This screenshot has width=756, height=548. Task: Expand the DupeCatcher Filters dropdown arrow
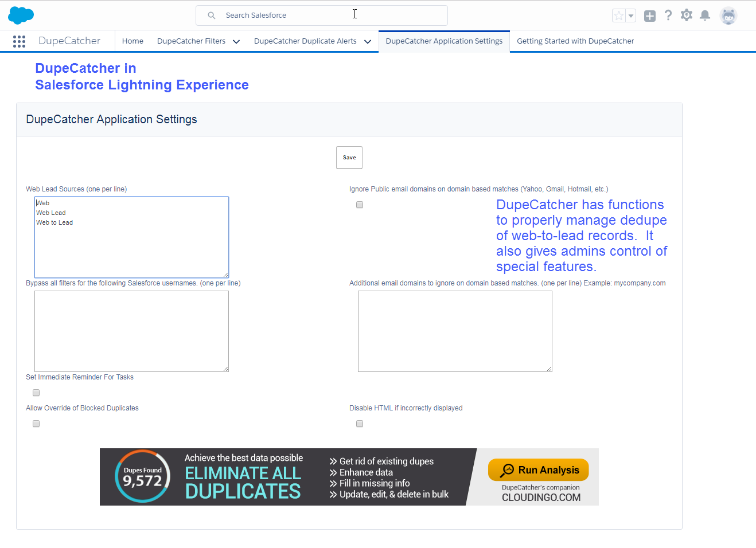point(236,41)
